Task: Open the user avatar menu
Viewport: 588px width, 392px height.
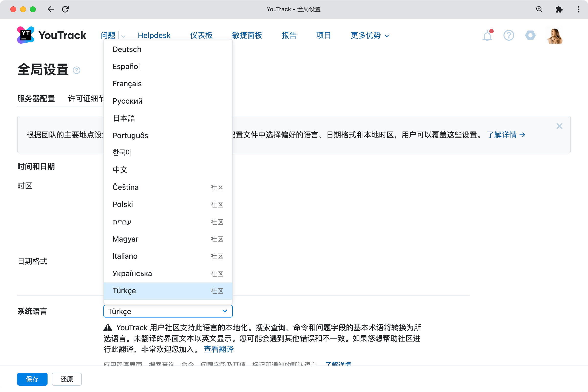Action: click(x=554, y=35)
